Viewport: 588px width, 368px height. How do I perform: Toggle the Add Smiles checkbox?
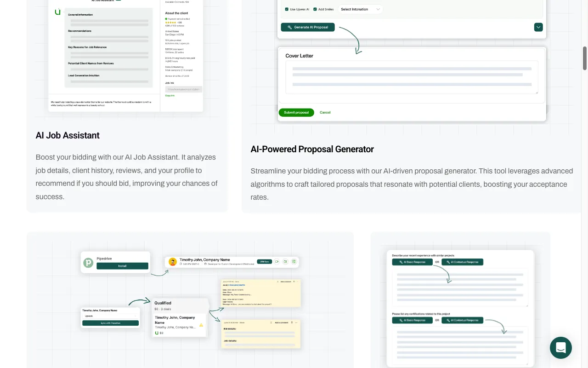315,9
